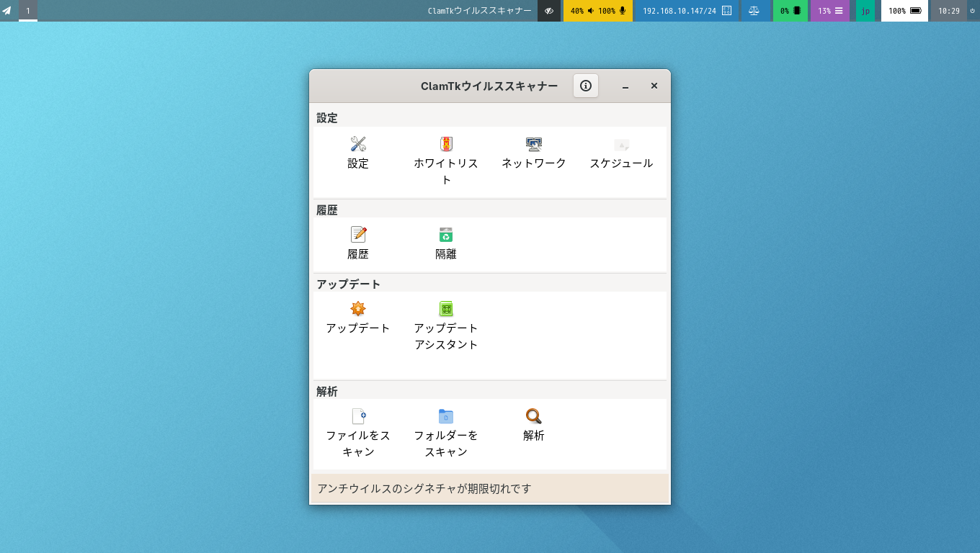Open the アップデートアシスタント (Update Assistant) icon
Screen dimensions: 980x553
(x=446, y=309)
